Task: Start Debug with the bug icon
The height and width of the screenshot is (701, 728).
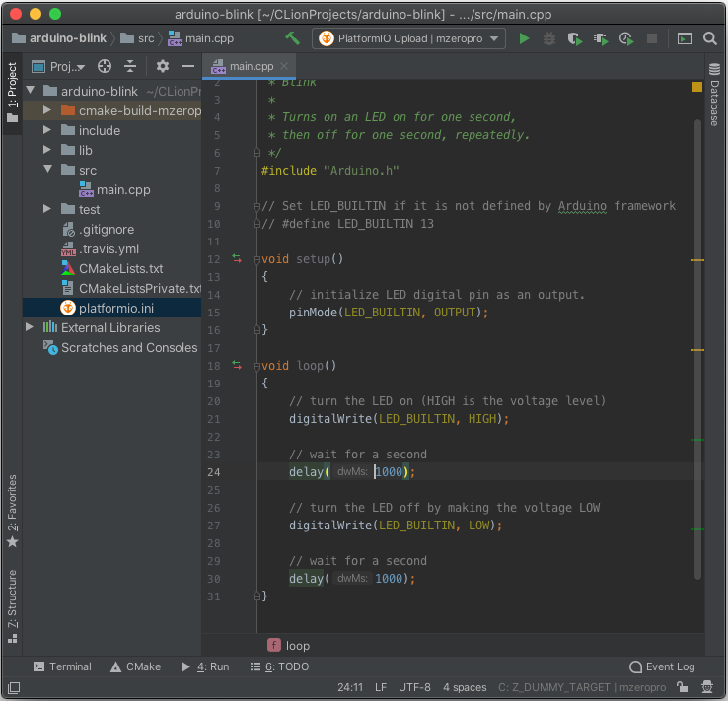Action: click(549, 38)
